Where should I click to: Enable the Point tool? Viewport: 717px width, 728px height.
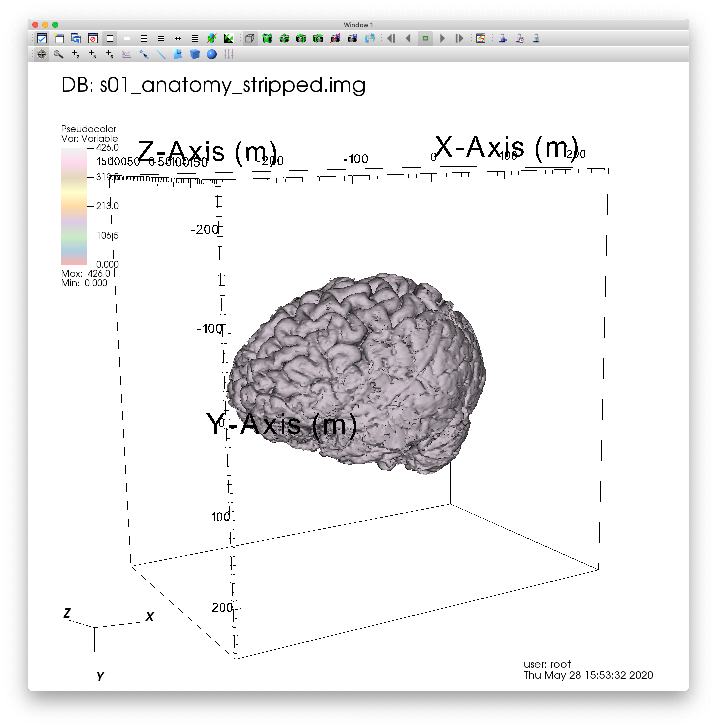144,54
